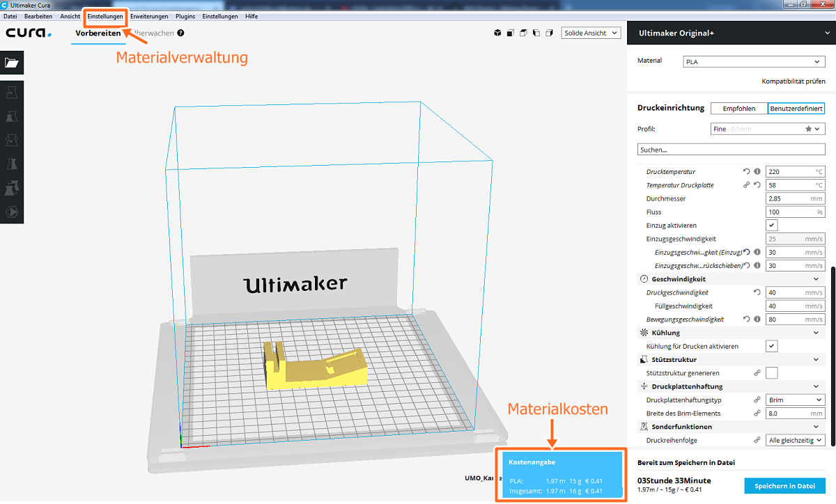Screen dimensions: 836x504
Task: Open the per-model settings tool
Action: click(x=12, y=187)
